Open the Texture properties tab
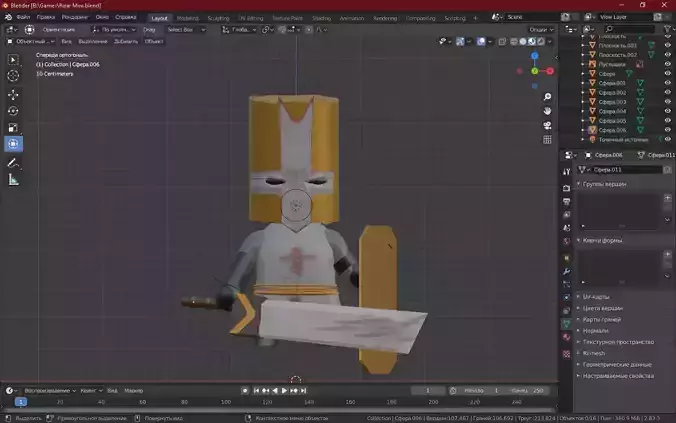The width and height of the screenshot is (676, 423). pos(566,354)
